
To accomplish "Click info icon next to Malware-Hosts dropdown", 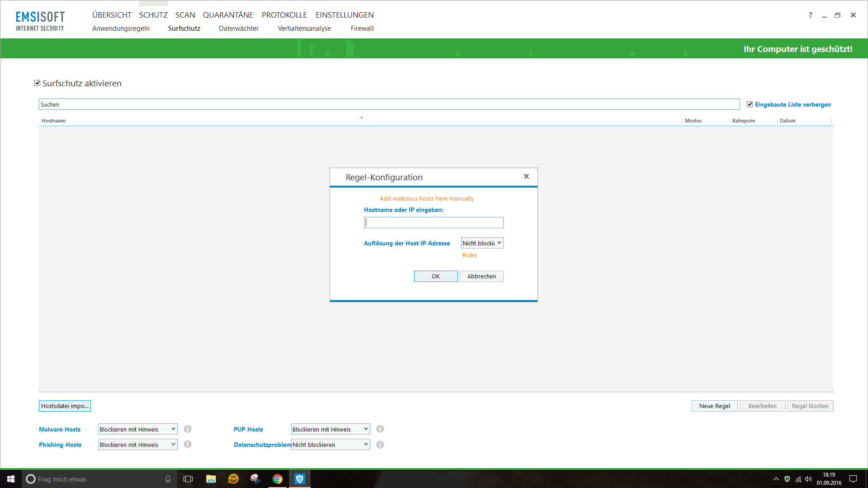I will point(188,429).
